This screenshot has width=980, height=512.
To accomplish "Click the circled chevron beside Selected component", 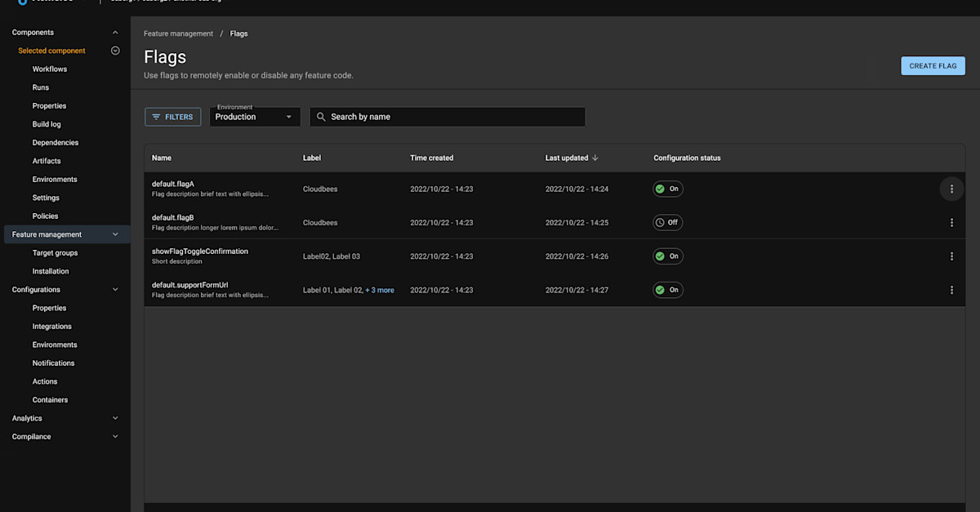I will [115, 51].
